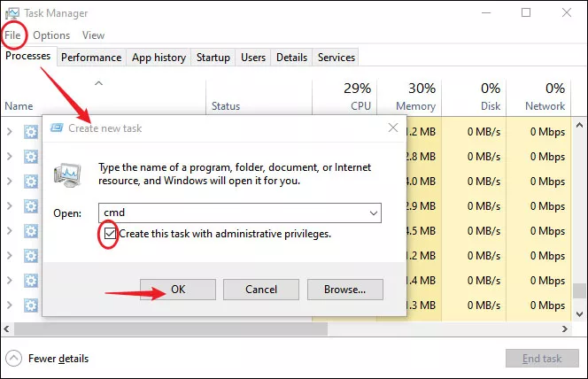
Task: Click the horizontal scrollbar left arrow
Action: point(6,329)
